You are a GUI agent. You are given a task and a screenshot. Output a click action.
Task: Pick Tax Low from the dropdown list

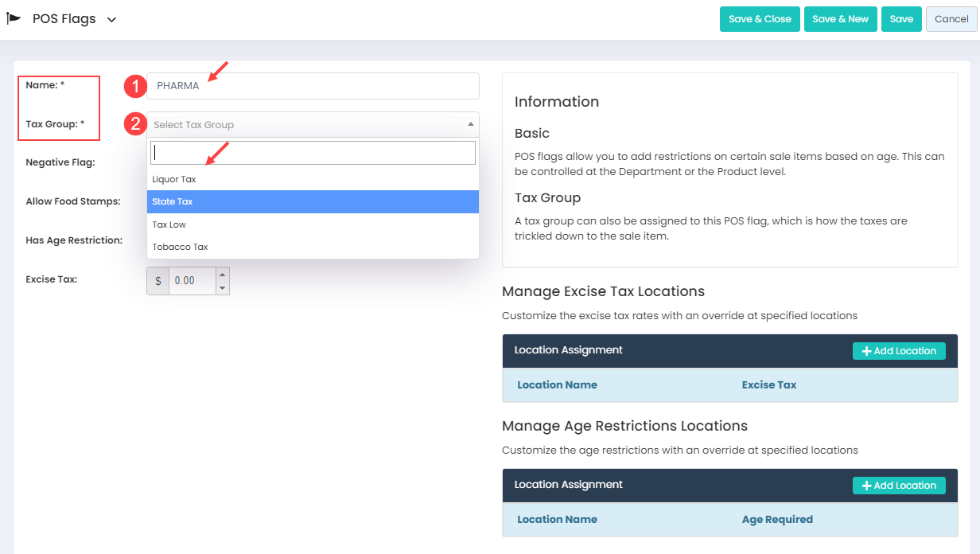click(x=169, y=224)
